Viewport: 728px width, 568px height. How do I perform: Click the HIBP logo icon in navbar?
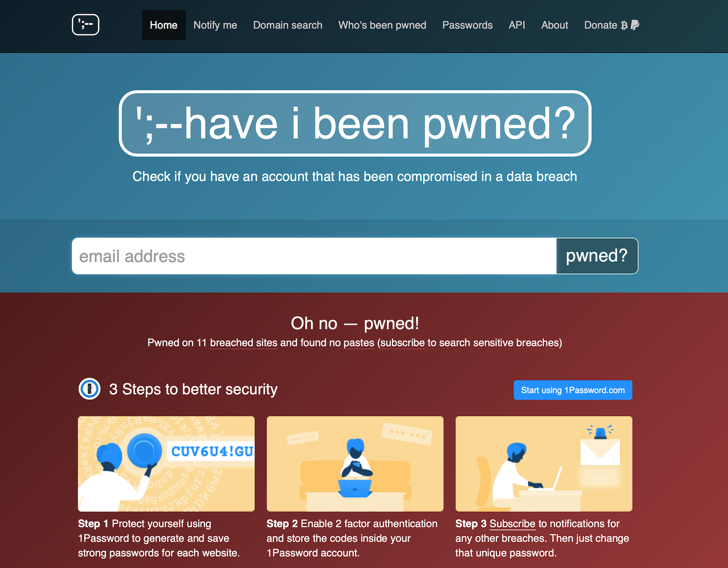[x=86, y=25]
